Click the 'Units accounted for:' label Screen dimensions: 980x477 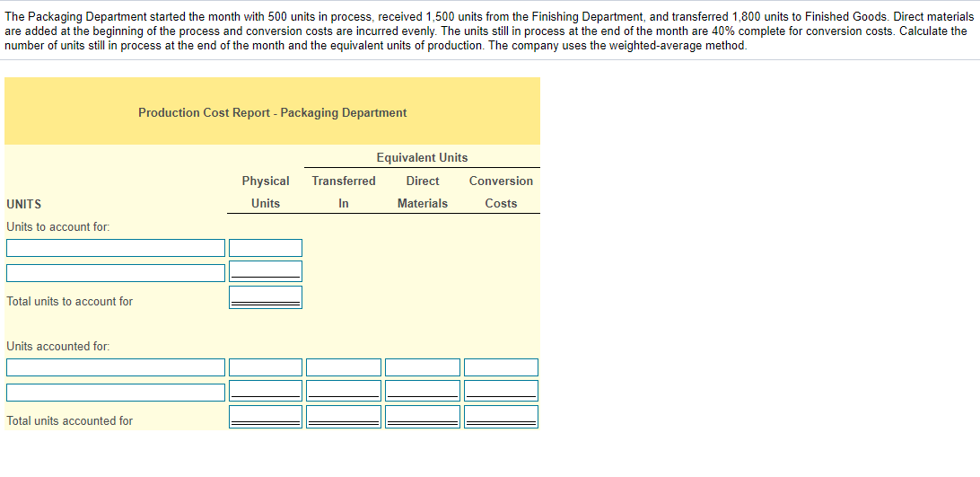click(57, 346)
